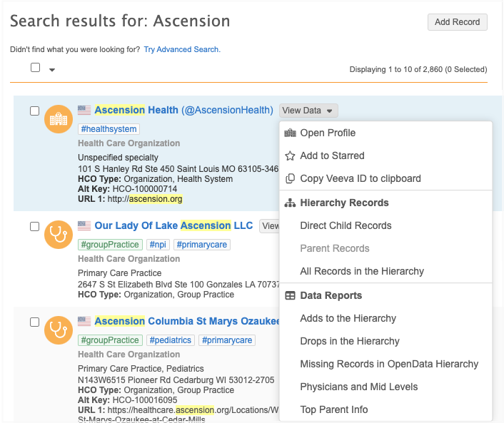Select Top Parent Info menu entry

[x=333, y=409]
